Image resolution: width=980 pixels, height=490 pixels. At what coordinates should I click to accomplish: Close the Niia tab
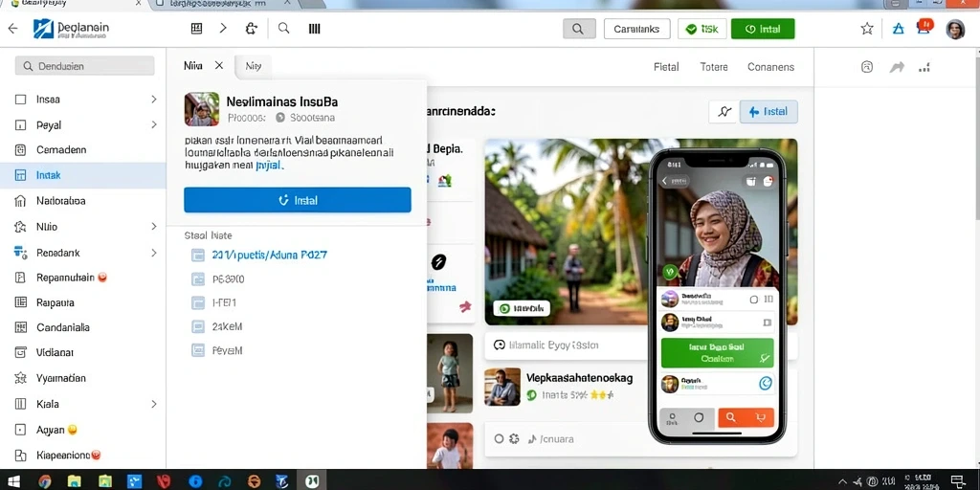pos(219,65)
